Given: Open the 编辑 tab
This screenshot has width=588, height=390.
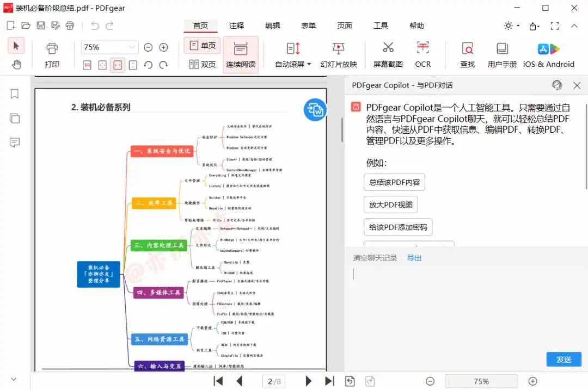Looking at the screenshot, I should (x=273, y=26).
